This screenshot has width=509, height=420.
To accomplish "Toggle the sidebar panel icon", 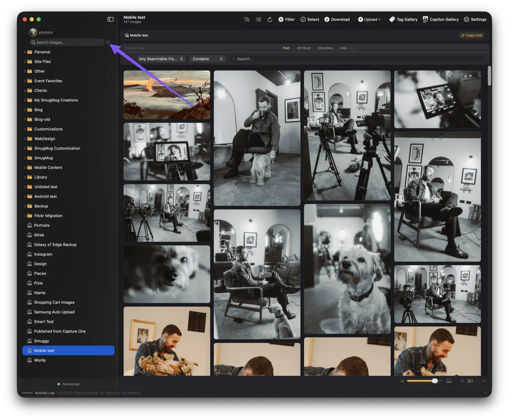I will point(110,19).
